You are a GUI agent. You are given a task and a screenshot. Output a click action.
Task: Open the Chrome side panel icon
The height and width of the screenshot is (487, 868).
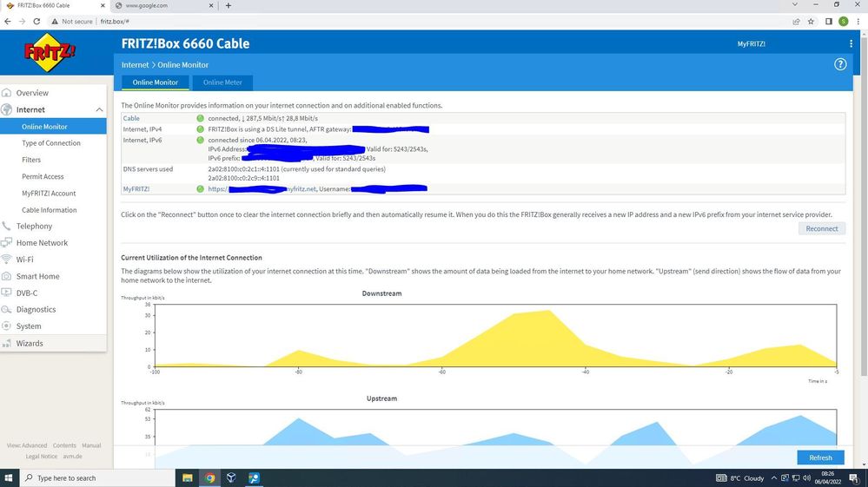[829, 22]
